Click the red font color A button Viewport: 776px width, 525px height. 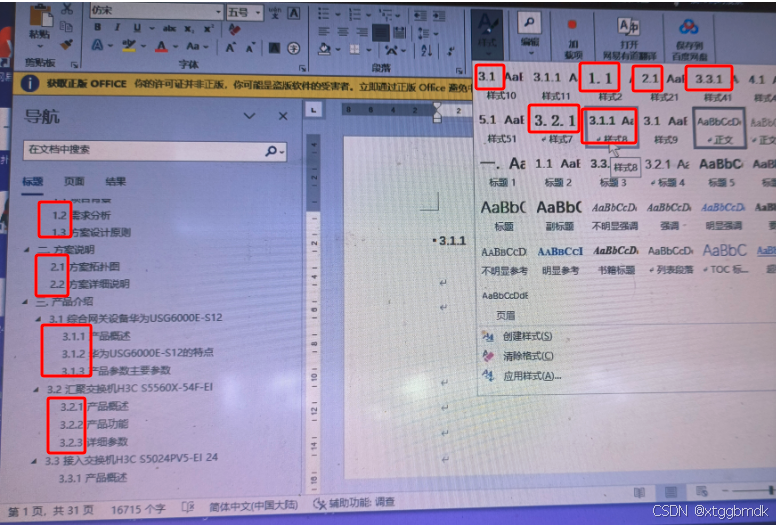[161, 47]
